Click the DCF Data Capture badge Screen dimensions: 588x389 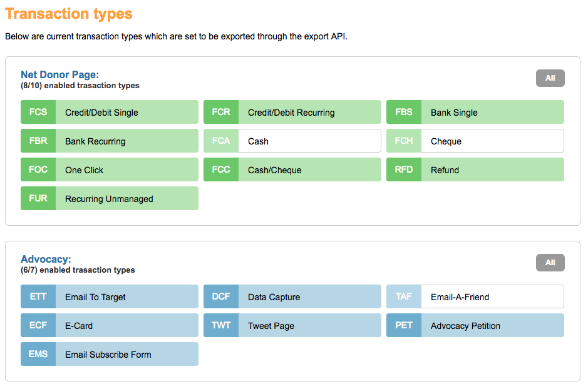coord(220,296)
